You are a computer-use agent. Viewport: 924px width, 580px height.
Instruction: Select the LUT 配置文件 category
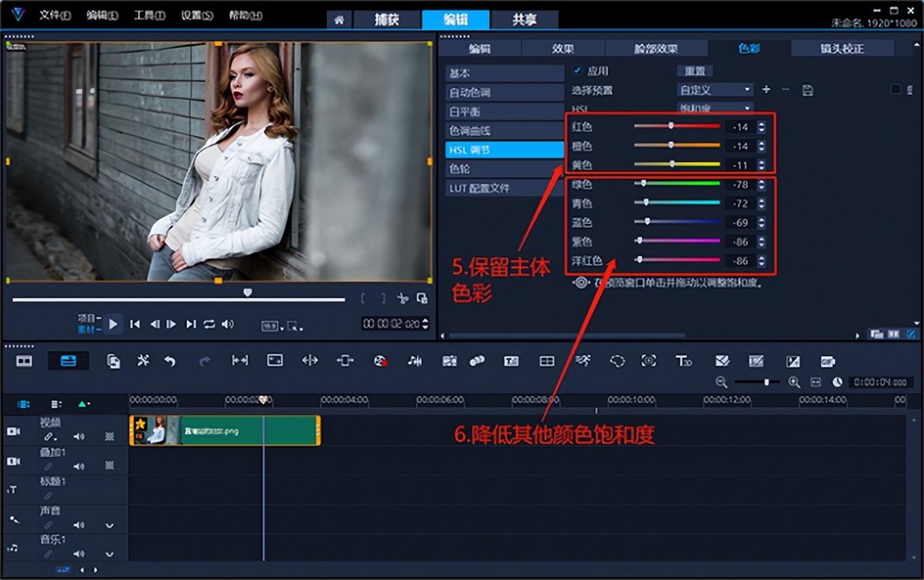pos(505,187)
